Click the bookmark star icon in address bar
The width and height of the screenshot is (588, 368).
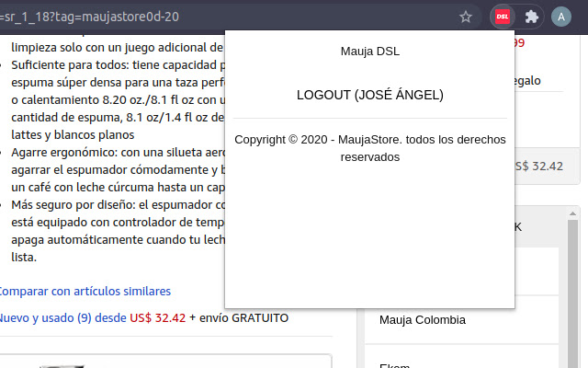(466, 17)
